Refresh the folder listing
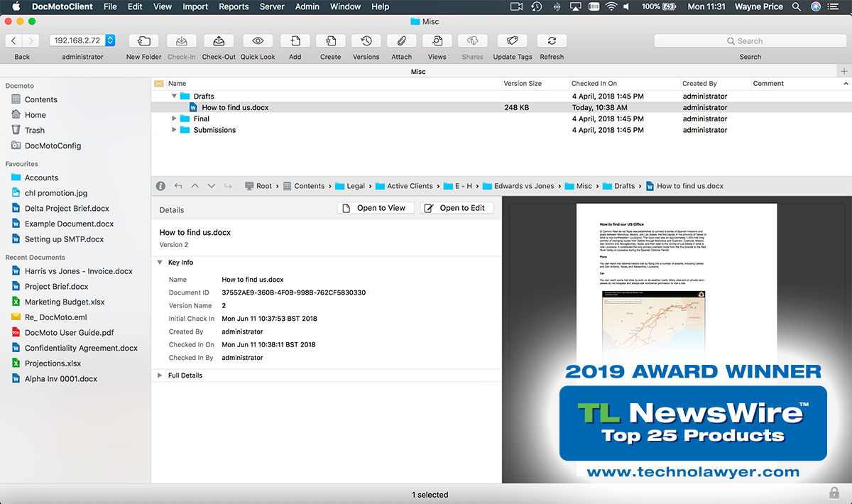 point(552,41)
